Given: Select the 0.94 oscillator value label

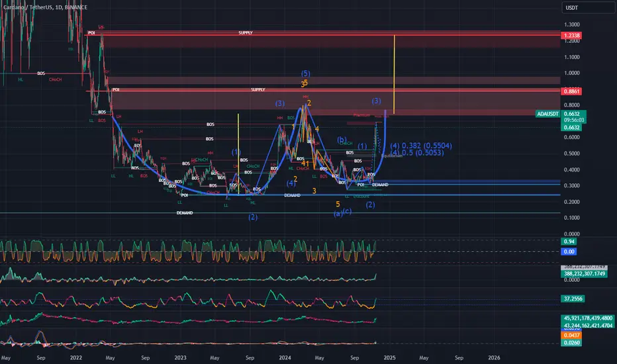Looking at the screenshot, I should coord(569,242).
